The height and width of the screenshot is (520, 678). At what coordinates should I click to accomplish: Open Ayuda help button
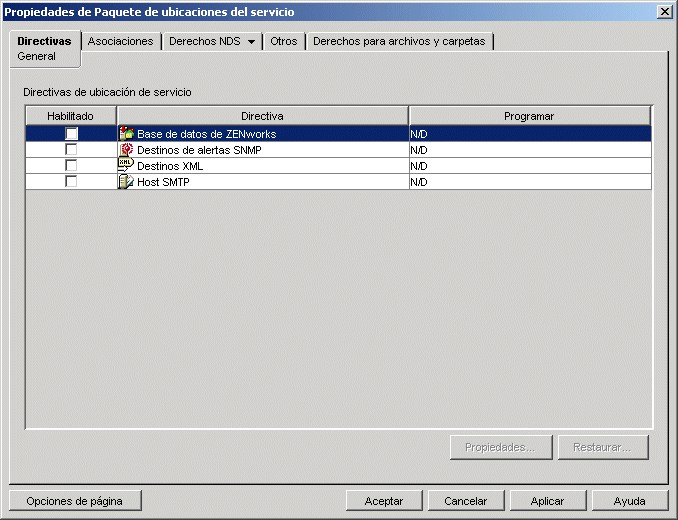pyautogui.click(x=630, y=501)
